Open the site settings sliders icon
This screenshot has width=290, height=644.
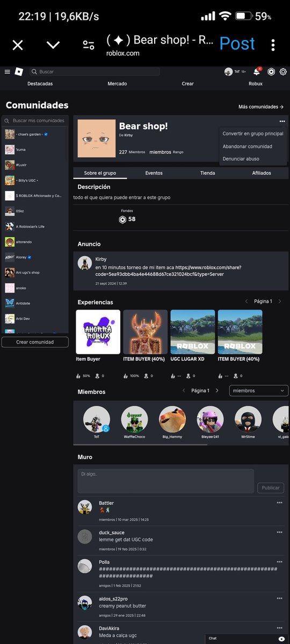(x=89, y=45)
